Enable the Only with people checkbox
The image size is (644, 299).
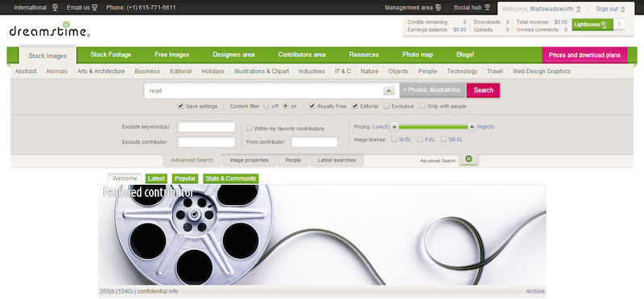coord(422,106)
